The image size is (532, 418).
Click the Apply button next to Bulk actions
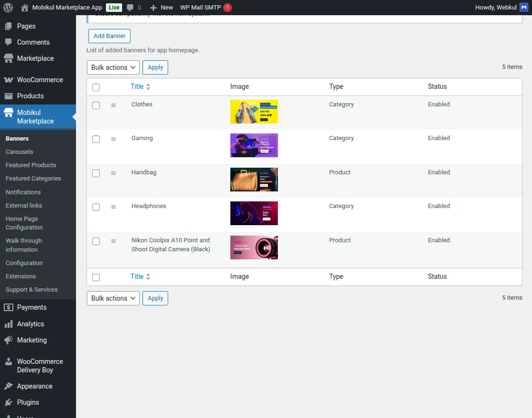[155, 67]
